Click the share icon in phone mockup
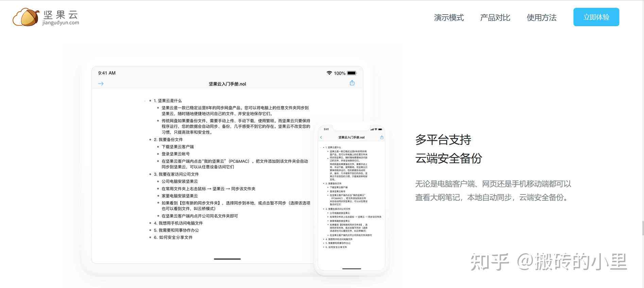This screenshot has height=288, width=644. (382, 137)
